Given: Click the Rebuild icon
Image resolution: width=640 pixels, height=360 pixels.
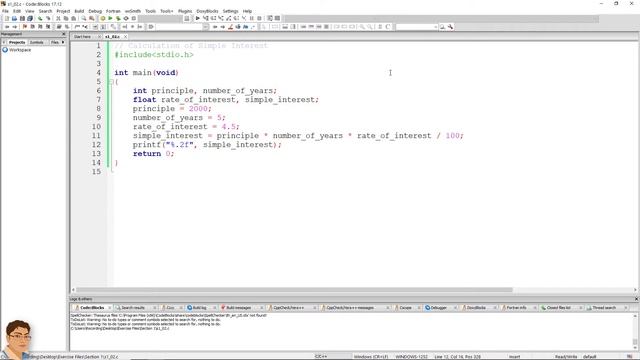Looking at the screenshot, I should (126, 18).
